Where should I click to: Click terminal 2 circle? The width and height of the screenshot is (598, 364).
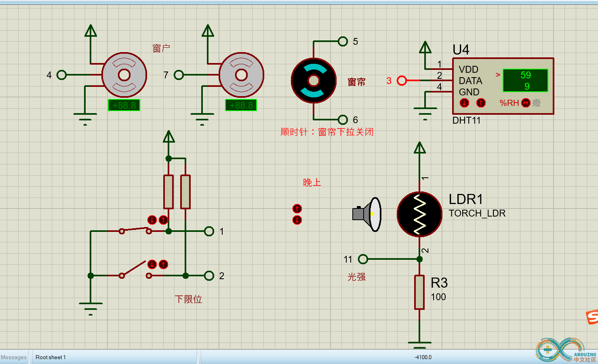[x=209, y=276]
